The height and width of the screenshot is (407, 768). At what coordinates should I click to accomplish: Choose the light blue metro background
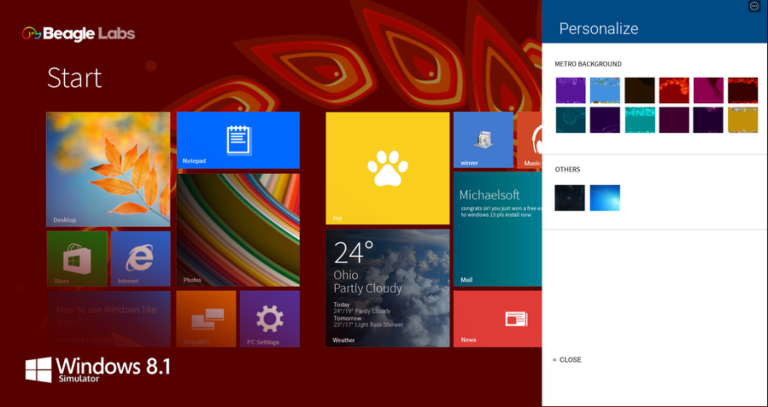[605, 90]
